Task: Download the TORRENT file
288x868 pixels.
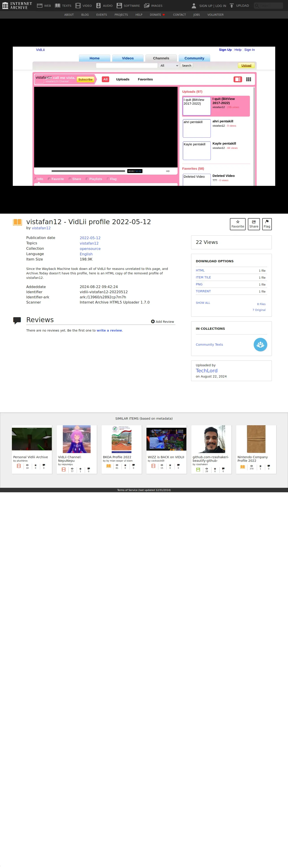Action: click(x=203, y=291)
